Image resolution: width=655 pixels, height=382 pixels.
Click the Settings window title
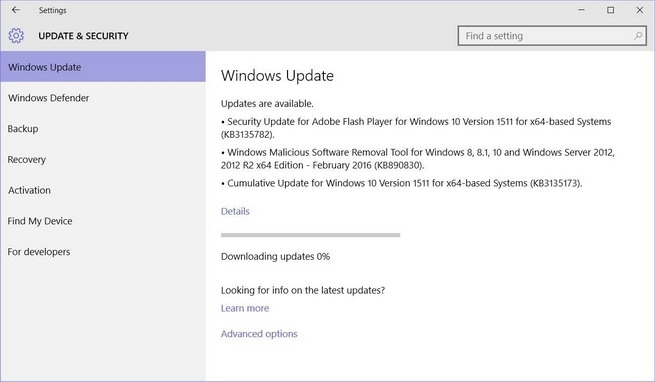coord(53,10)
